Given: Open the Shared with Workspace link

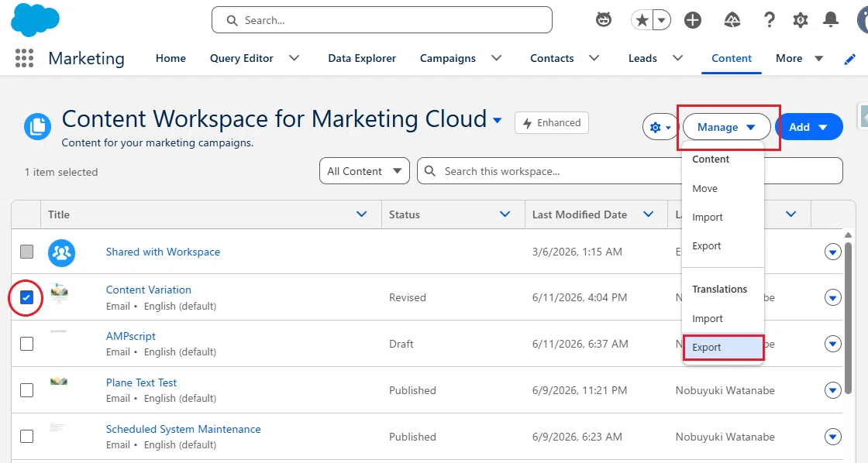Looking at the screenshot, I should [x=163, y=252].
